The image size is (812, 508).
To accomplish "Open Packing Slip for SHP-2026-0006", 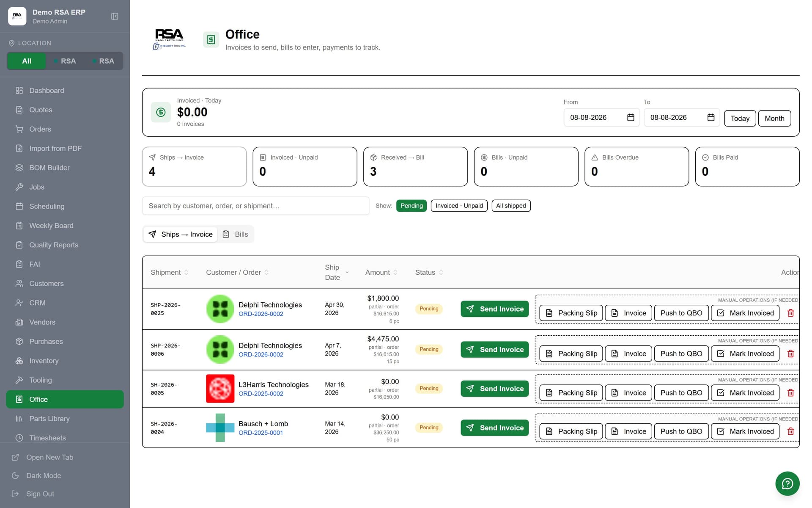I will 571,353.
